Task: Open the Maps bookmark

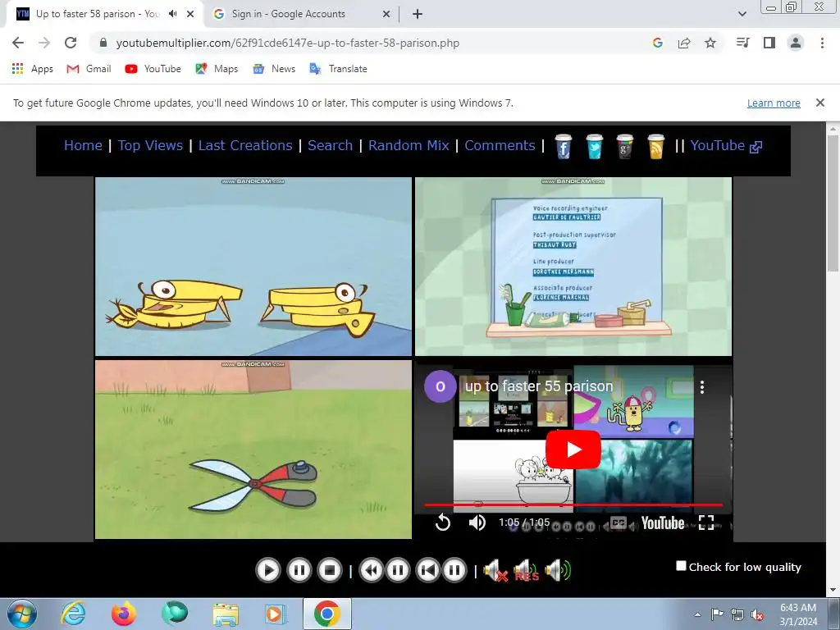Action: point(217,69)
